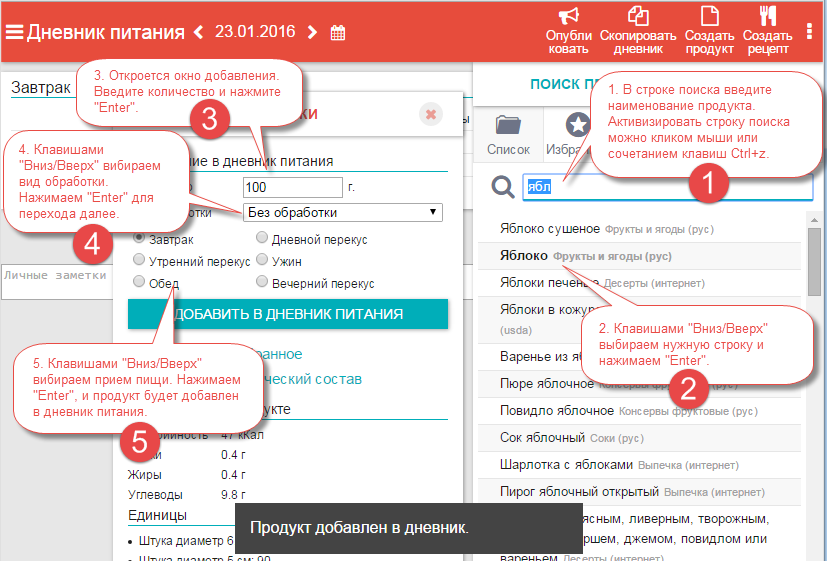This screenshot has width=827, height=561.
Task: Select the Обед radio button
Action: pos(140,283)
